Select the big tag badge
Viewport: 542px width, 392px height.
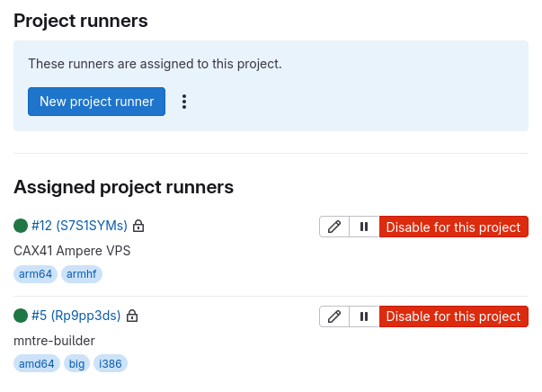(76, 363)
